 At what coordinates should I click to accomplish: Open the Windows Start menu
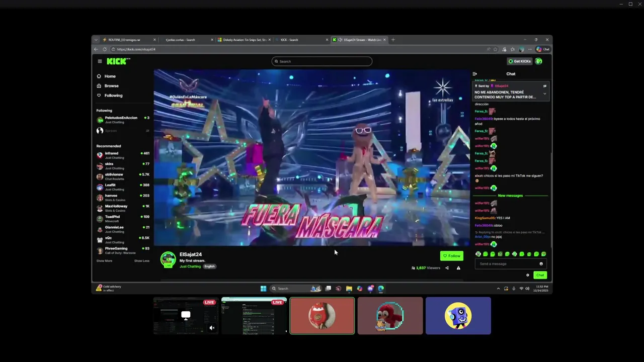pyautogui.click(x=263, y=289)
